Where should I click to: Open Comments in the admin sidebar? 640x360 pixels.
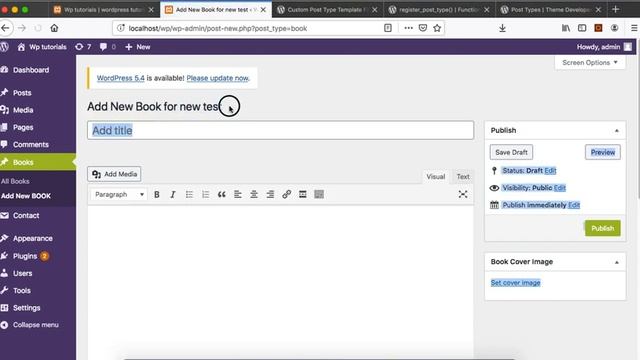click(31, 144)
